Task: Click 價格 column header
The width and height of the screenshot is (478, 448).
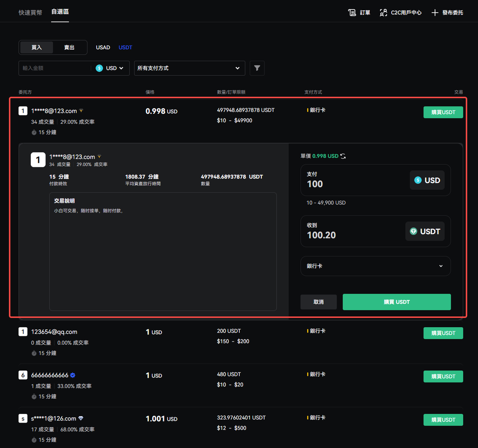Action: (x=150, y=92)
